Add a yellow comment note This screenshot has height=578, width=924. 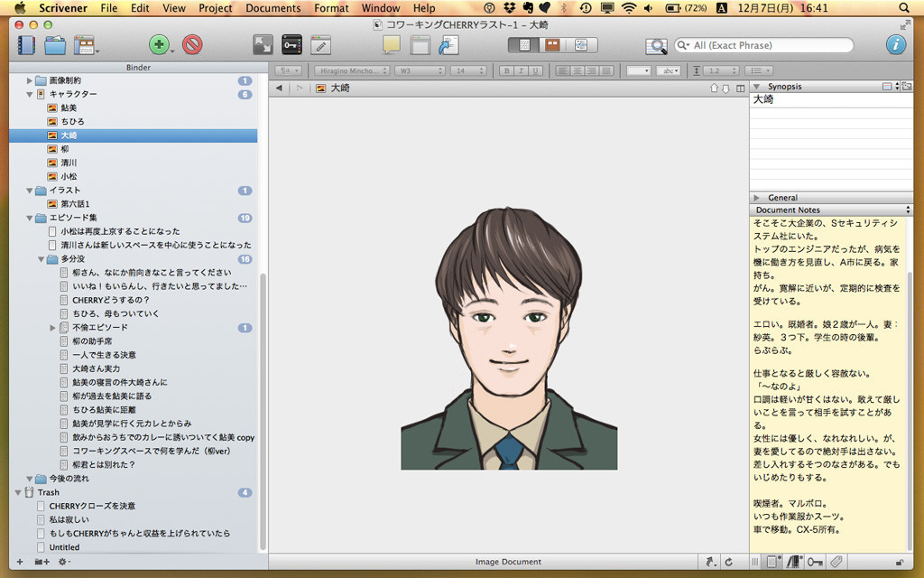[x=392, y=45]
